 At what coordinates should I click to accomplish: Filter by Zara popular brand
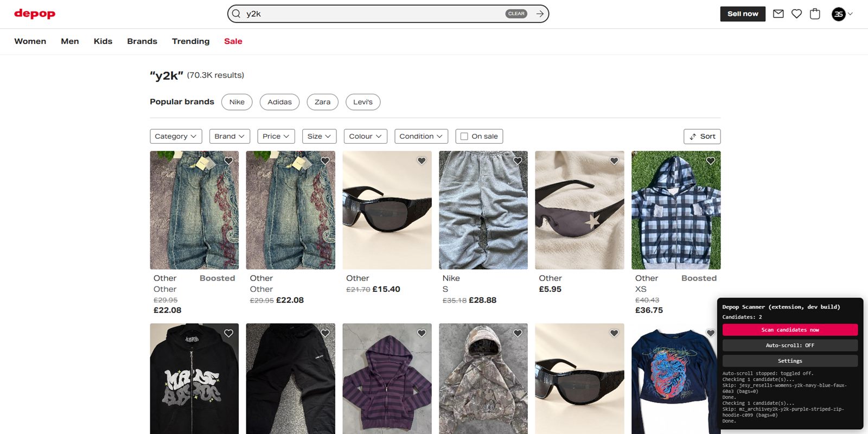coord(323,102)
